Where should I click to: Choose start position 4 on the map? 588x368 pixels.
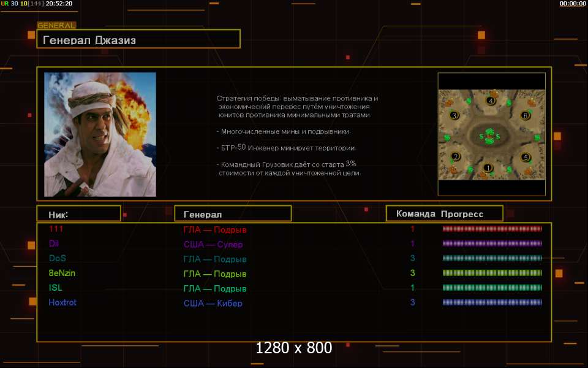(x=491, y=100)
